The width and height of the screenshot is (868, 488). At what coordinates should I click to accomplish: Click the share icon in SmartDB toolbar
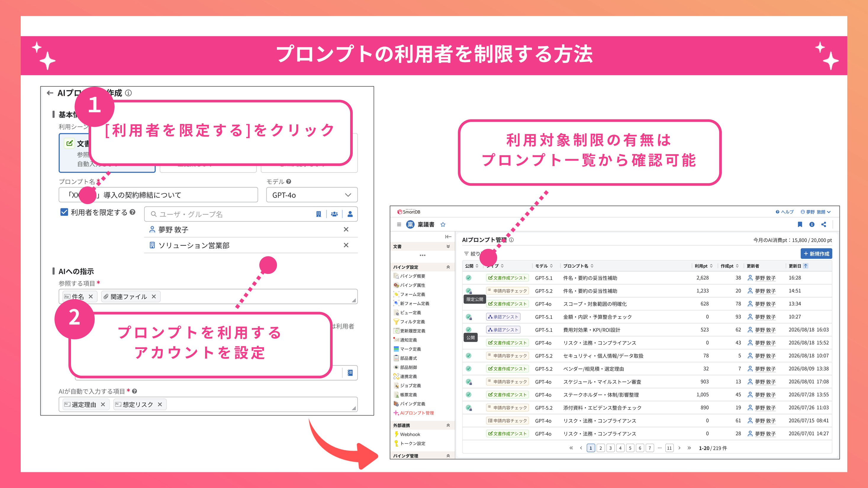coord(824,224)
